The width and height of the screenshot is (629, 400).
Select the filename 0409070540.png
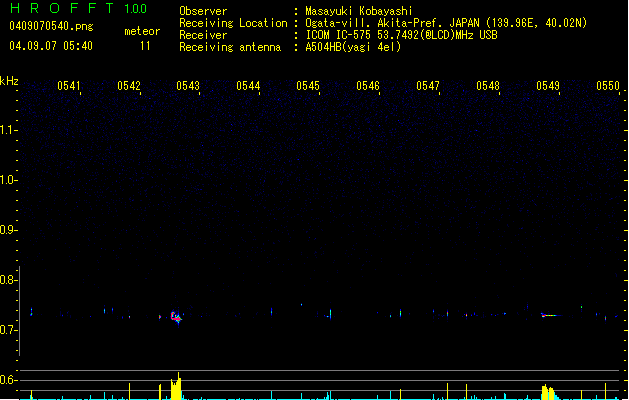51,26
